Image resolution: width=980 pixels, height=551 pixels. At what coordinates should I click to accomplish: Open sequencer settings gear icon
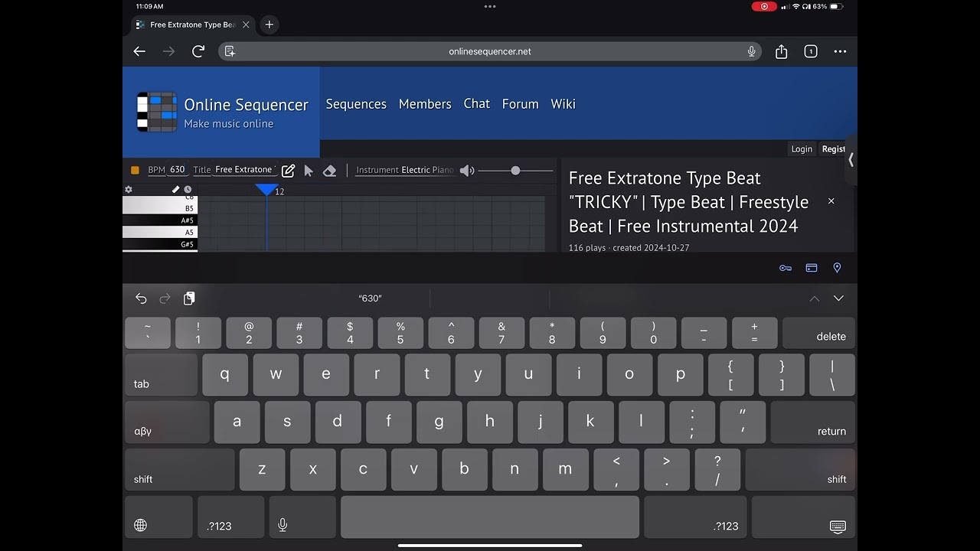tap(129, 189)
